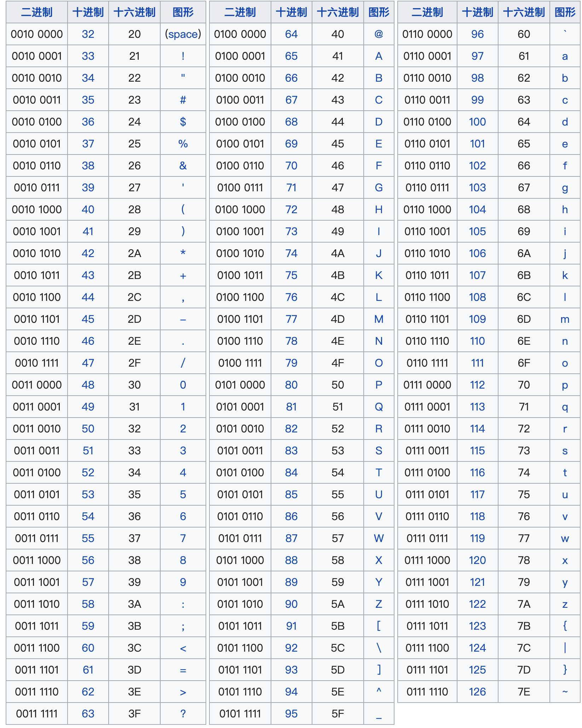Viewport: 582px width, 728px height.
Task: Open the [ left square bracket link
Action: click(379, 626)
